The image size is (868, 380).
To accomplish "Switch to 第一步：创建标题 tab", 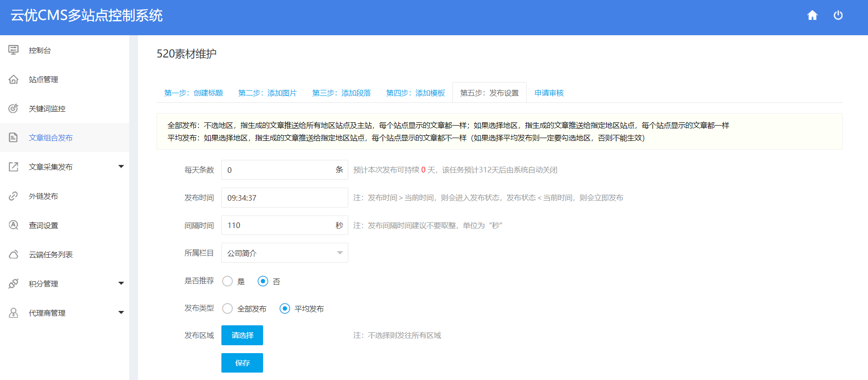I will point(194,93).
